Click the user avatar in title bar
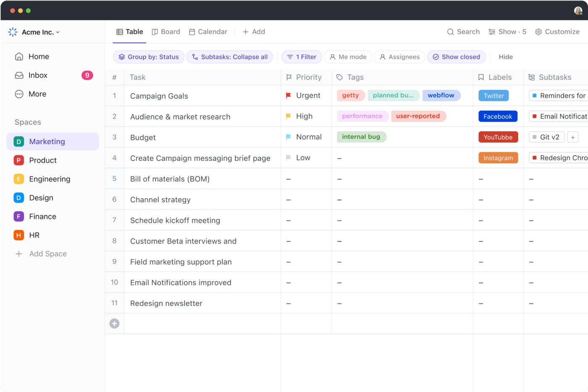588x392 pixels. point(578,11)
